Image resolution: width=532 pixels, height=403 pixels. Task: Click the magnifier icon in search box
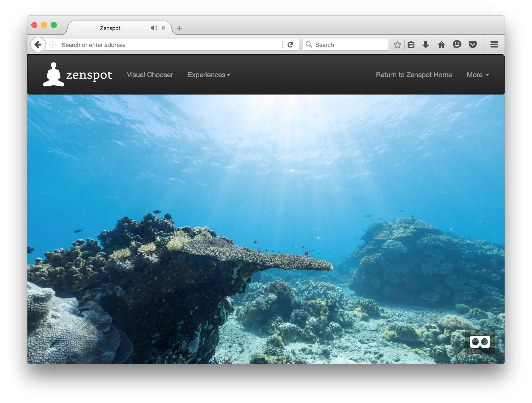[309, 45]
